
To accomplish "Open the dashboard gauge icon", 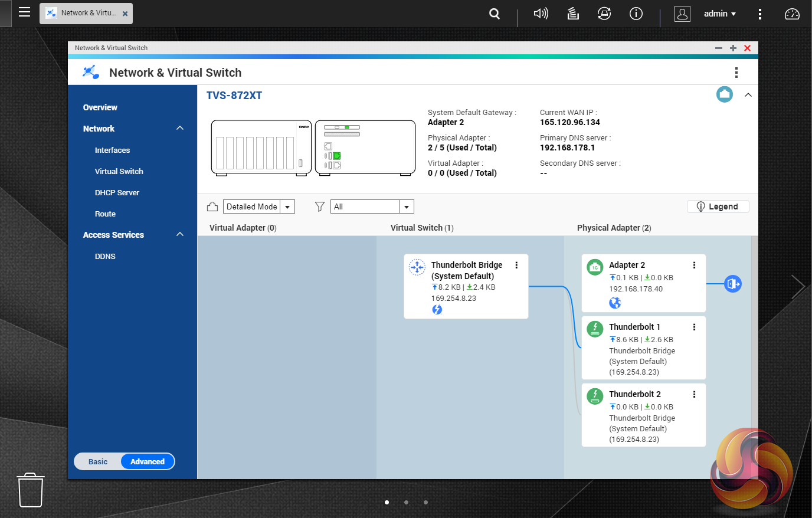I will click(x=792, y=14).
